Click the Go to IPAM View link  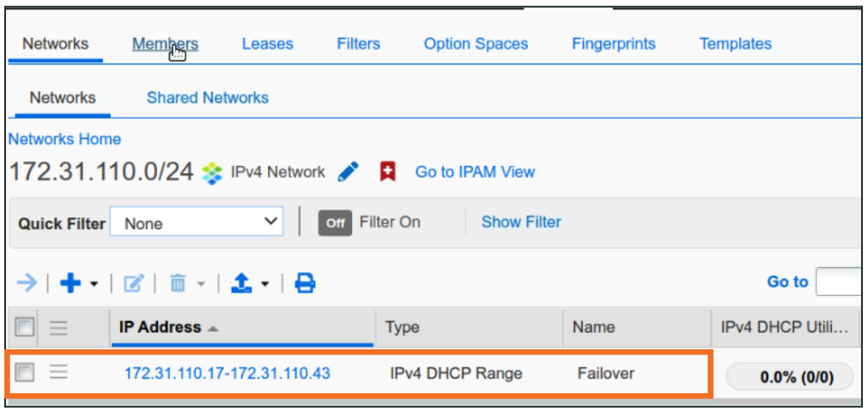(475, 172)
